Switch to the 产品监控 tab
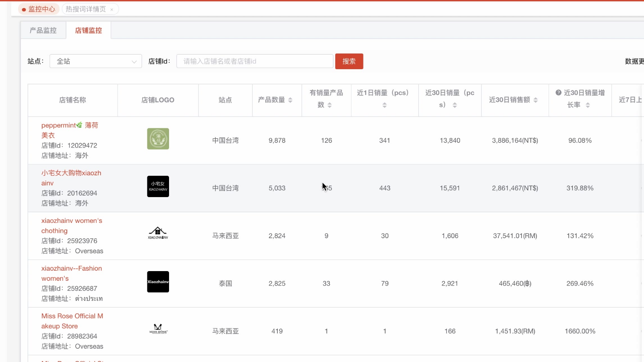644x362 pixels. 43,31
